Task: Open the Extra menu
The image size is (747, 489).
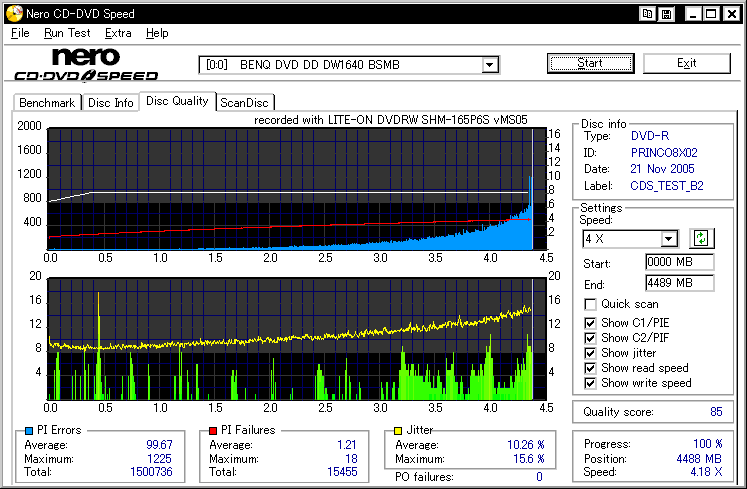Action: coord(118,33)
